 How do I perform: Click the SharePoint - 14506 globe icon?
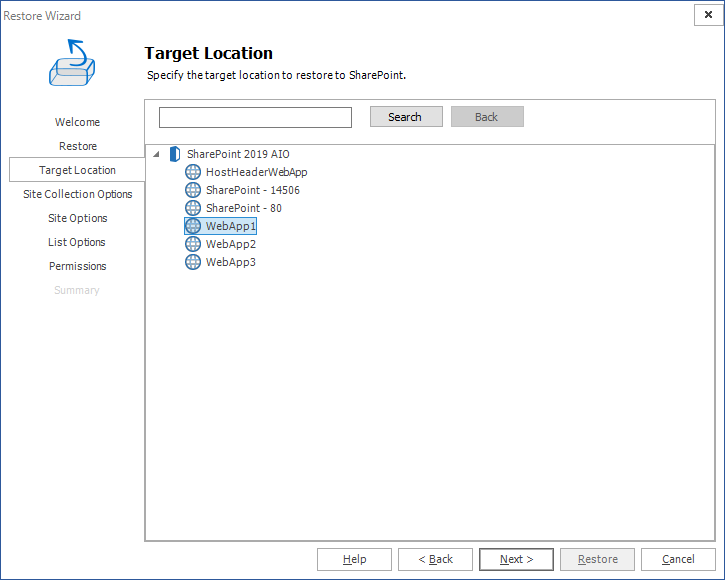tap(193, 190)
